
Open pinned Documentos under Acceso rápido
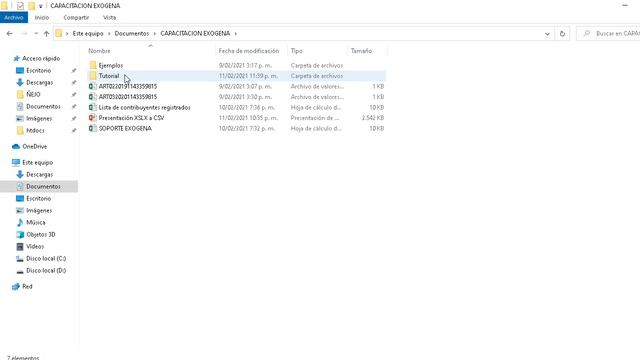point(43,107)
